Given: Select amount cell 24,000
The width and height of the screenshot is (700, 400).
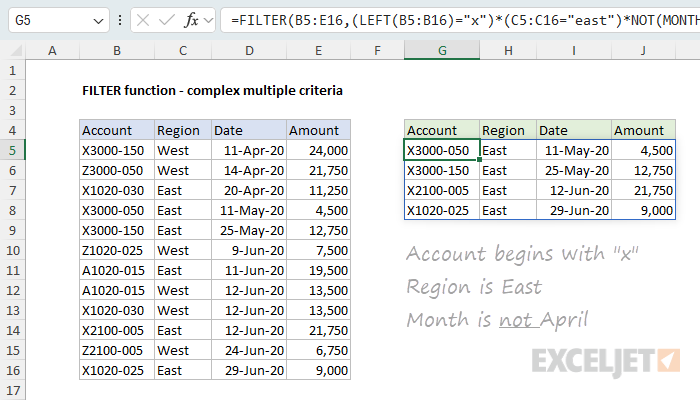Looking at the screenshot, I should [x=318, y=150].
